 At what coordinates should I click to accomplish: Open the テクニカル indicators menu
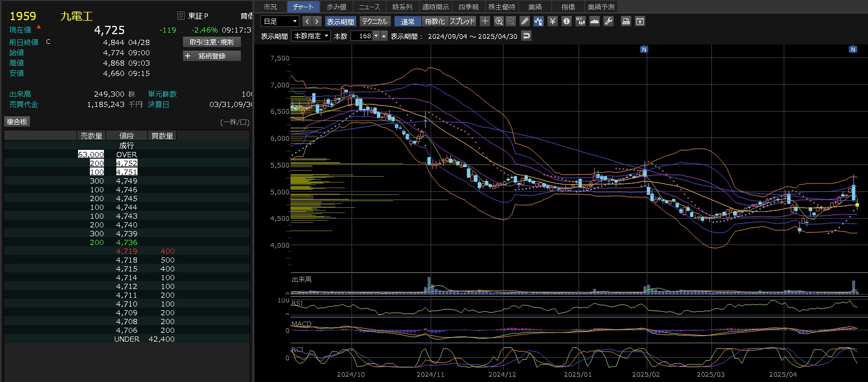click(x=374, y=21)
